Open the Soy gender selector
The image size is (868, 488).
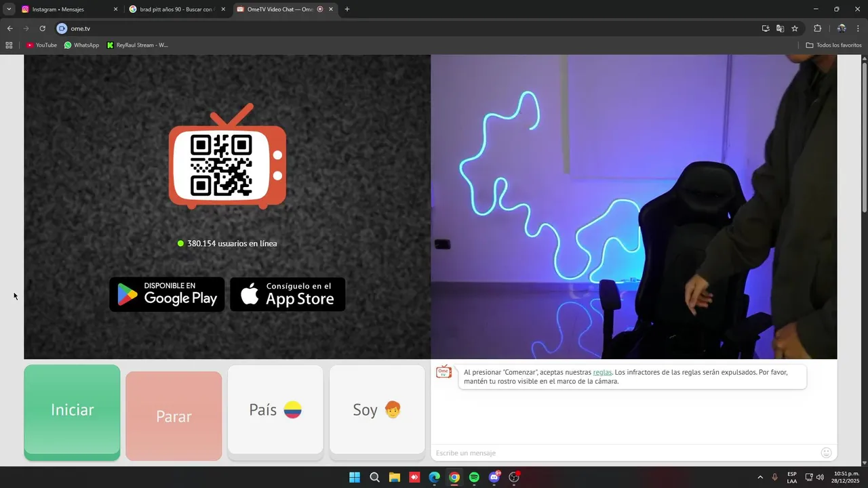377,409
